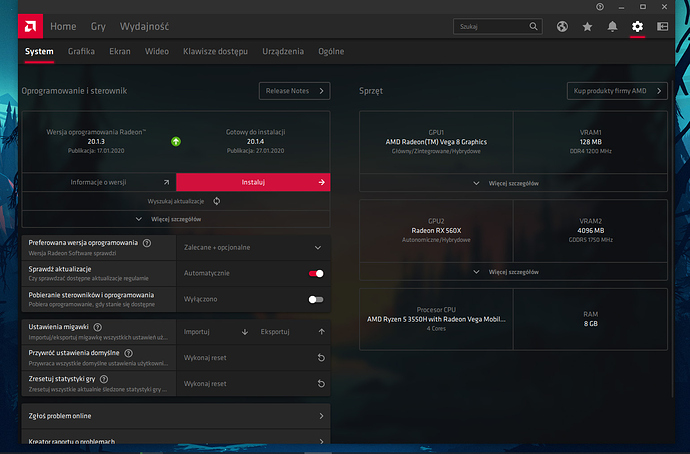Click the Radeon RX 560X text
Image resolution: width=690 pixels, height=454 pixels.
pos(436,231)
